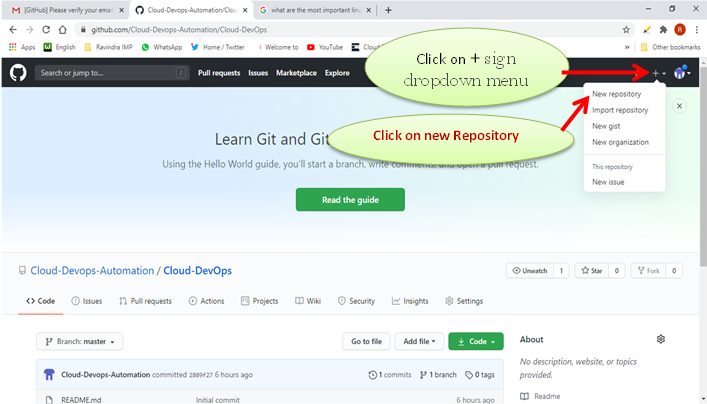Screen dimensions: 707x404
Task: Open Chrome extensions puzzle icon
Action: pyautogui.click(x=663, y=30)
